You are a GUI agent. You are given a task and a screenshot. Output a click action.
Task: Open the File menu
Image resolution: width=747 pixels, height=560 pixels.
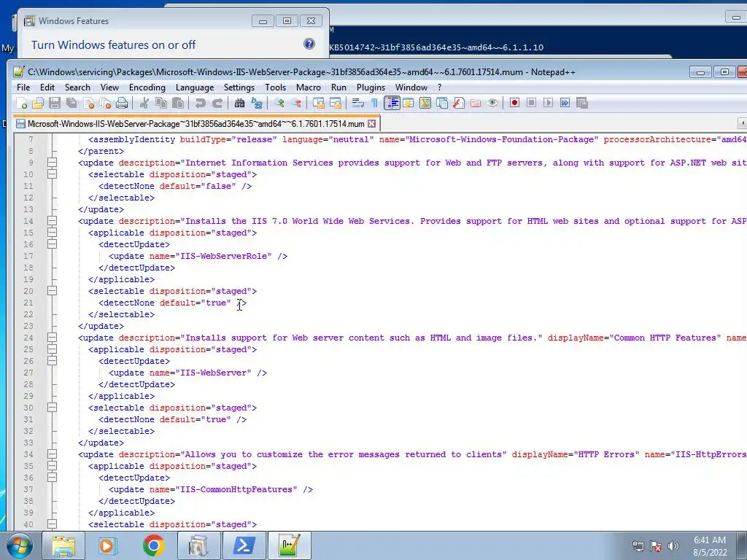(23, 87)
